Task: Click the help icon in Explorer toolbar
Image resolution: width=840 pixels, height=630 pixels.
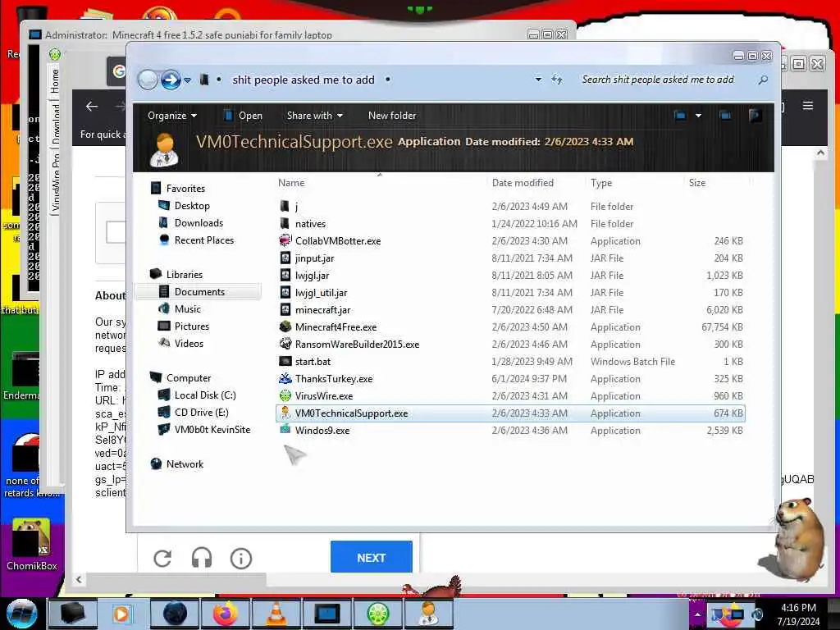Action: [755, 115]
